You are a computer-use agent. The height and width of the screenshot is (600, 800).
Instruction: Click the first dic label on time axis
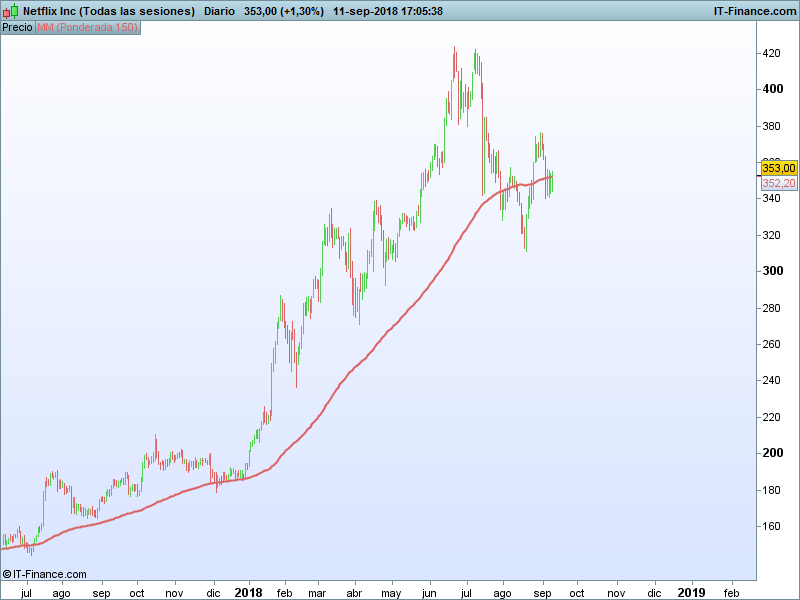[x=213, y=593]
